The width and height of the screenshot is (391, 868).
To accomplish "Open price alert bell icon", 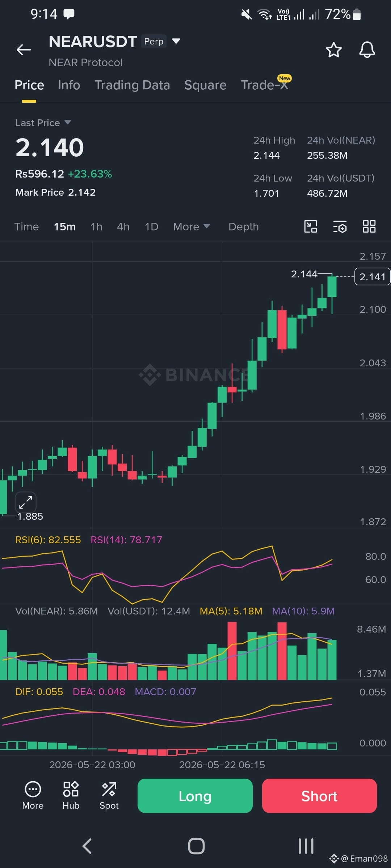I will point(367,50).
